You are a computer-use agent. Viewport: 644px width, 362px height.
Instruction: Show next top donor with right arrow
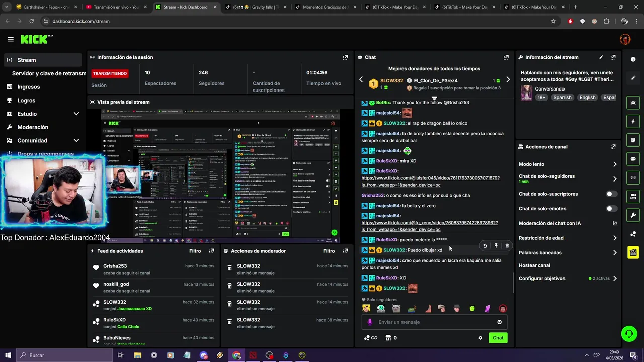508,79
